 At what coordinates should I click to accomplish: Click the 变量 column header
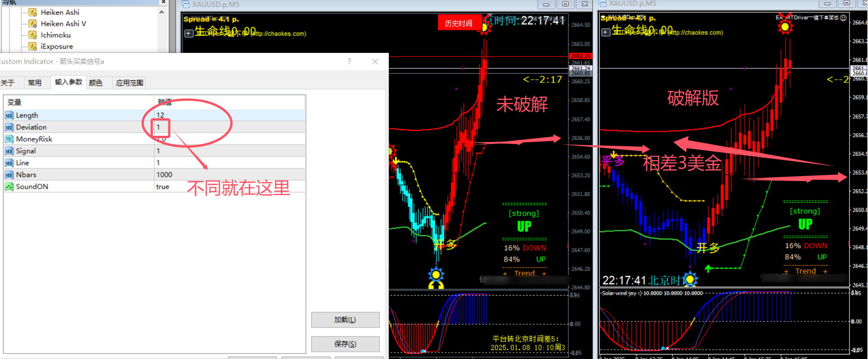click(x=79, y=102)
